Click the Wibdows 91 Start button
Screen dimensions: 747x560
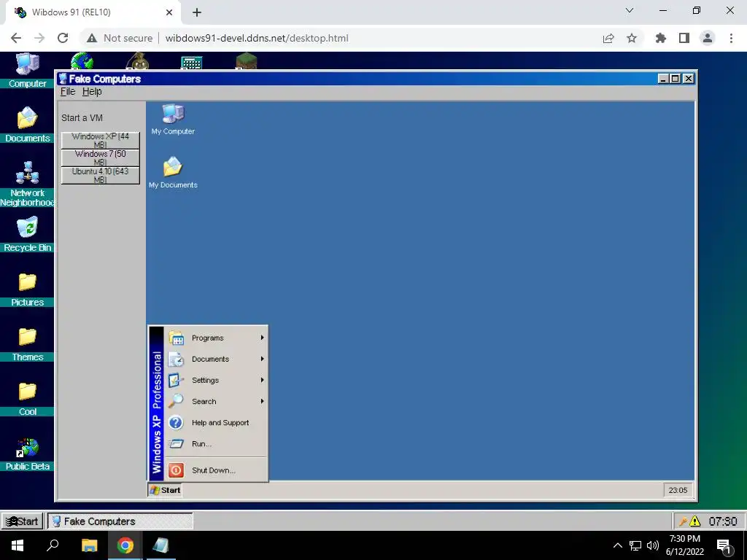(x=23, y=521)
